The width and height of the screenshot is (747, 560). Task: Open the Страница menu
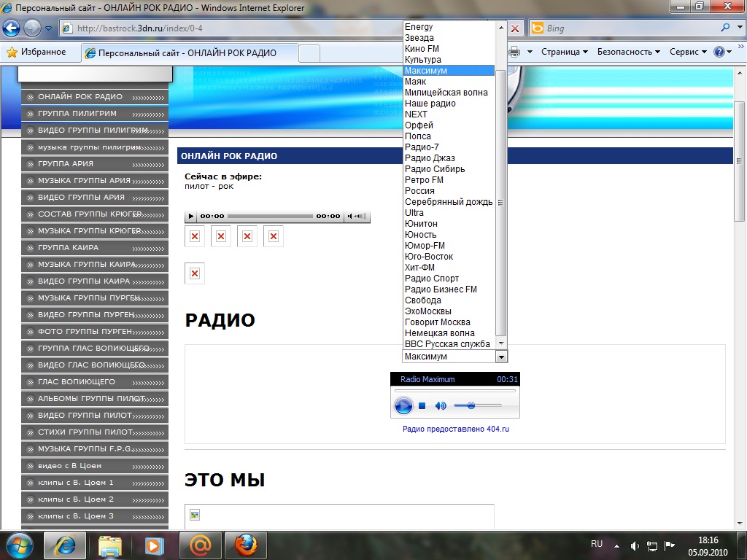565,52
